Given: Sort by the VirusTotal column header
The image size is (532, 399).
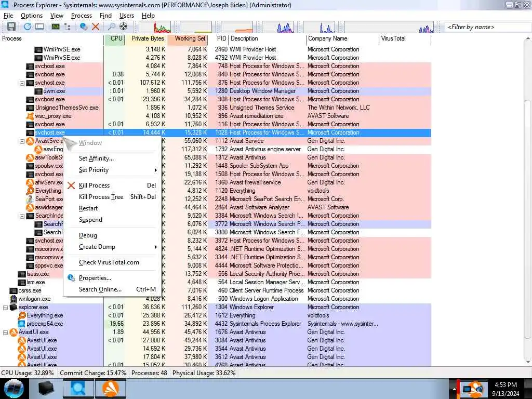Looking at the screenshot, I should 404,38.
